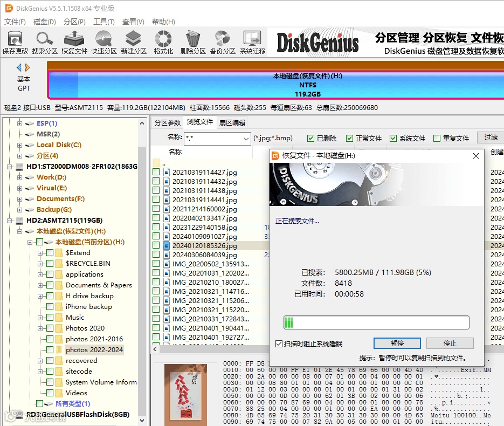Expand the Work(D:) tree node

point(19,177)
